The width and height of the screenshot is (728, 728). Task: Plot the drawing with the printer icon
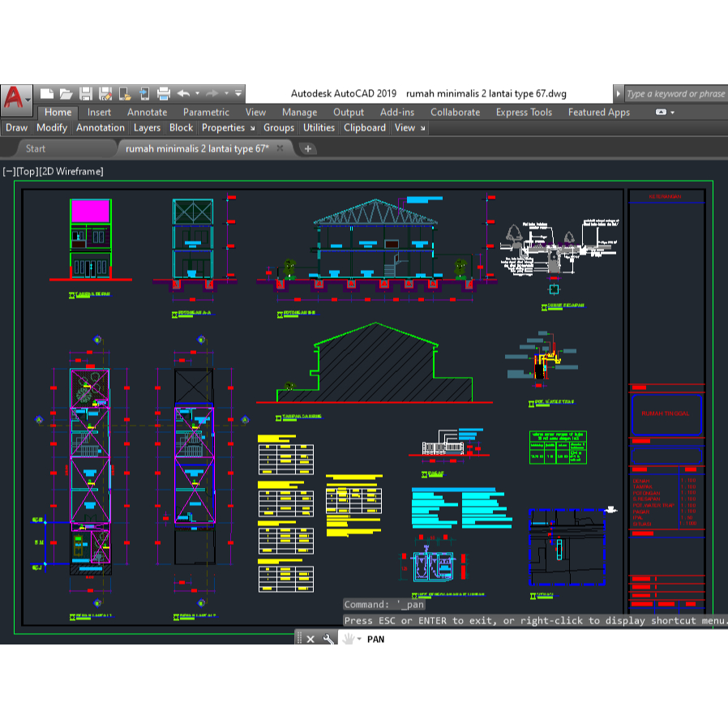click(164, 94)
